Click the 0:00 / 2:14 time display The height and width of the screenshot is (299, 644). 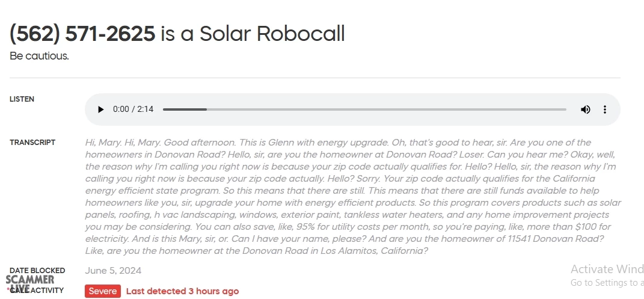pyautogui.click(x=133, y=109)
